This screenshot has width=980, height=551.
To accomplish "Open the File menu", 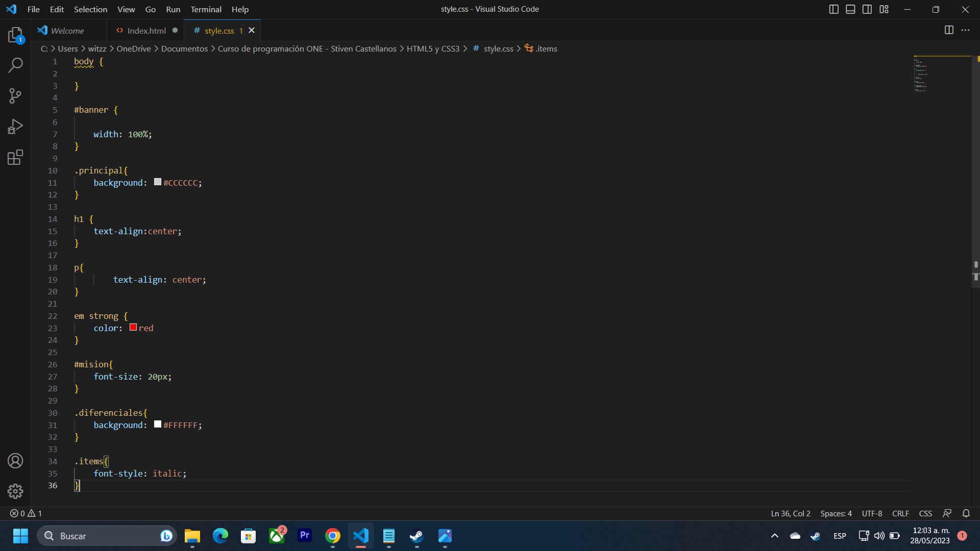I will coord(33,9).
